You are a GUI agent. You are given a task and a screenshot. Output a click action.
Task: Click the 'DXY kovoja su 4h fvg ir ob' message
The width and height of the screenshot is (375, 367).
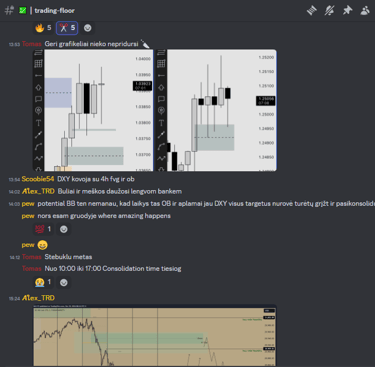[x=96, y=179]
